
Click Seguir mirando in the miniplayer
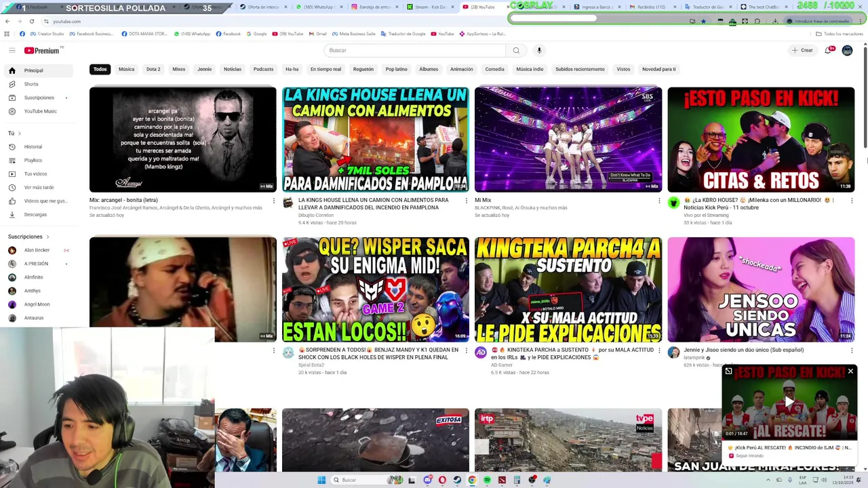[x=749, y=455]
